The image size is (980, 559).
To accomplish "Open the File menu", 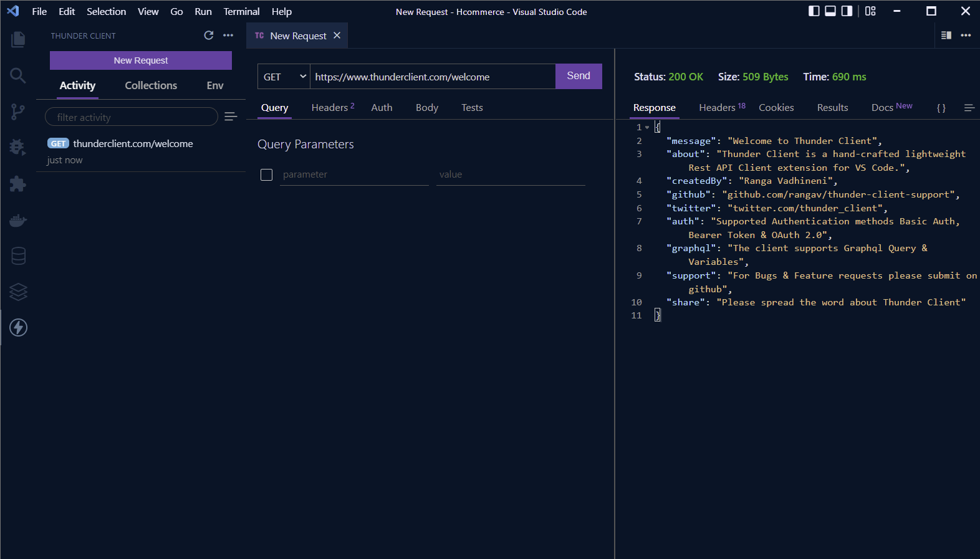I will 39,11.
